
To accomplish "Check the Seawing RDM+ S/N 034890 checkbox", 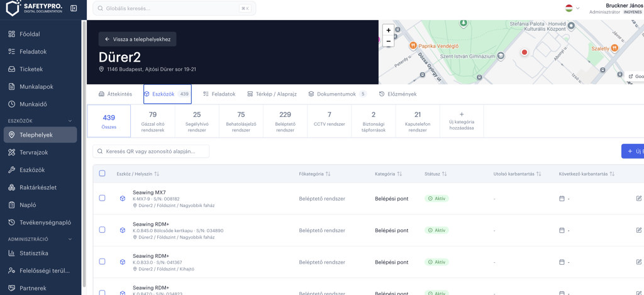I will pos(103,230).
